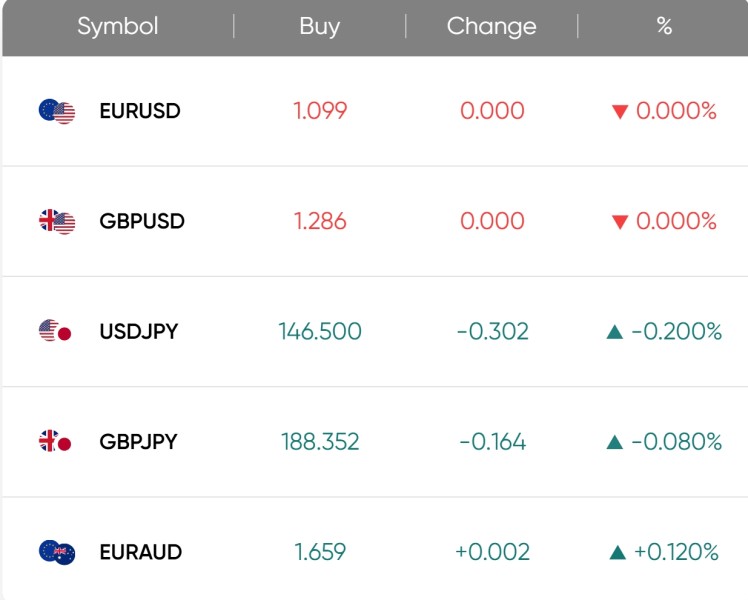This screenshot has height=600, width=748.
Task: Select the % column header
Action: 664,26
